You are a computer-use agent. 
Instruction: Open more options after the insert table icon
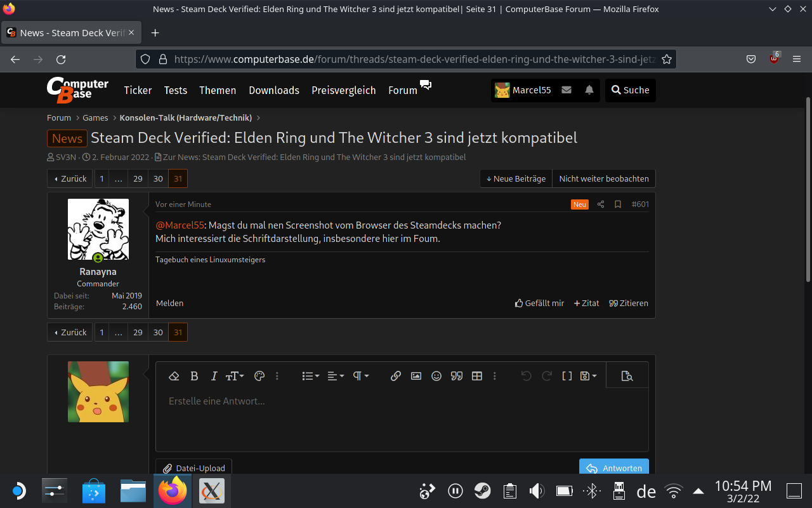point(495,376)
